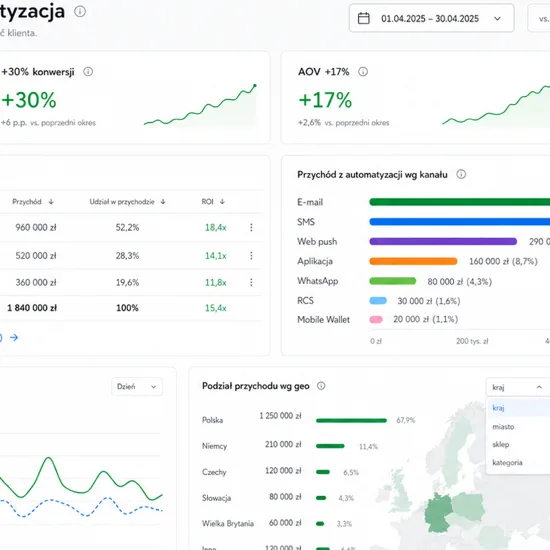Click the E-mail channel green bar
This screenshot has height=550, width=550.
[x=460, y=202]
